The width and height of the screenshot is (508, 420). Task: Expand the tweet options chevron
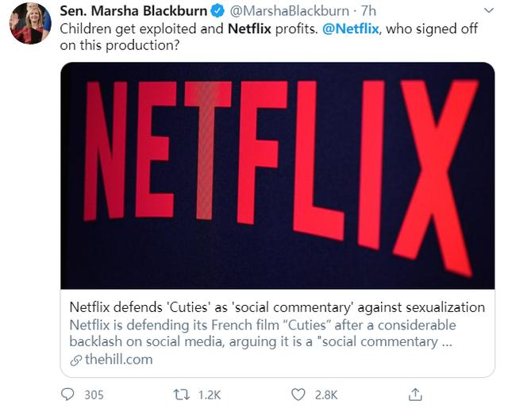pyautogui.click(x=489, y=10)
